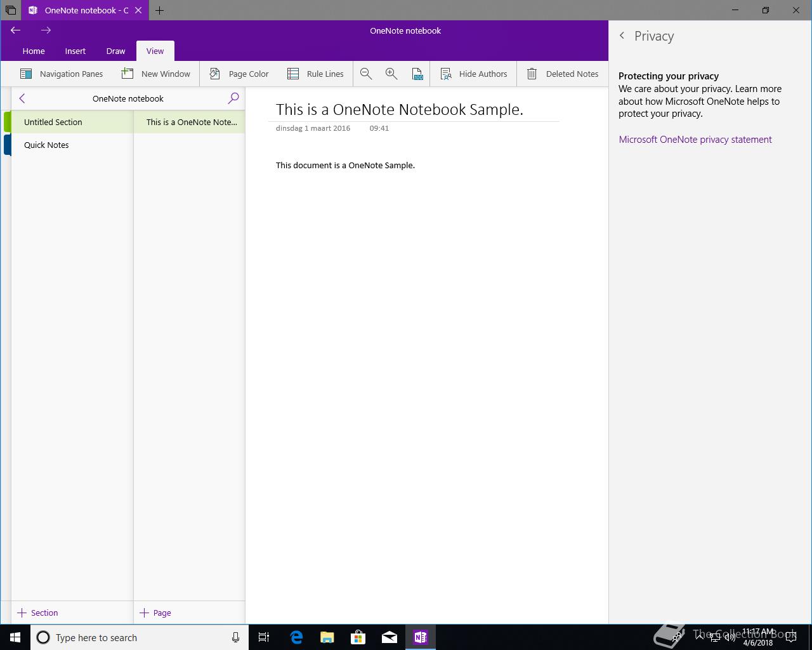
Task: Switch to the Draw tab
Action: pos(115,51)
